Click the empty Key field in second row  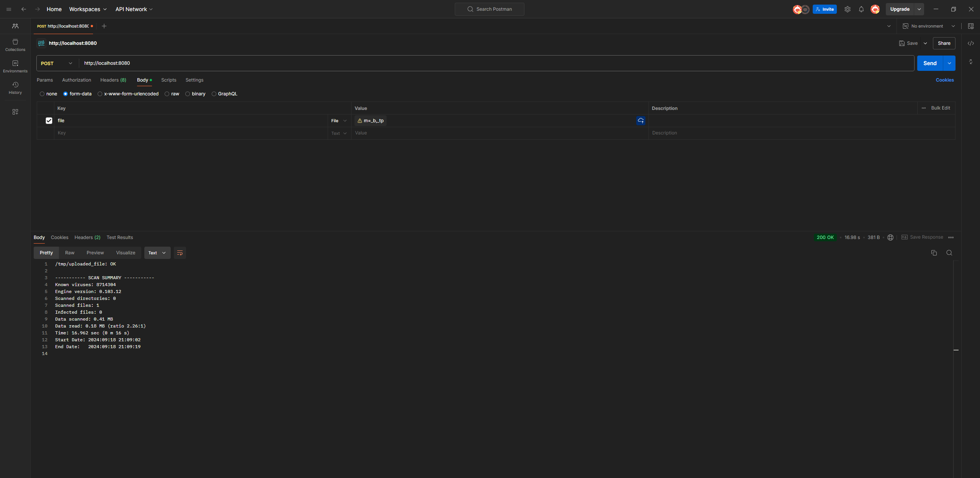point(191,133)
